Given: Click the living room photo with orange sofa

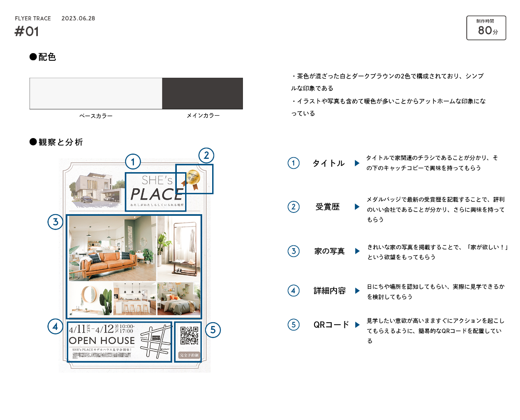Looking at the screenshot, I should [112, 248].
